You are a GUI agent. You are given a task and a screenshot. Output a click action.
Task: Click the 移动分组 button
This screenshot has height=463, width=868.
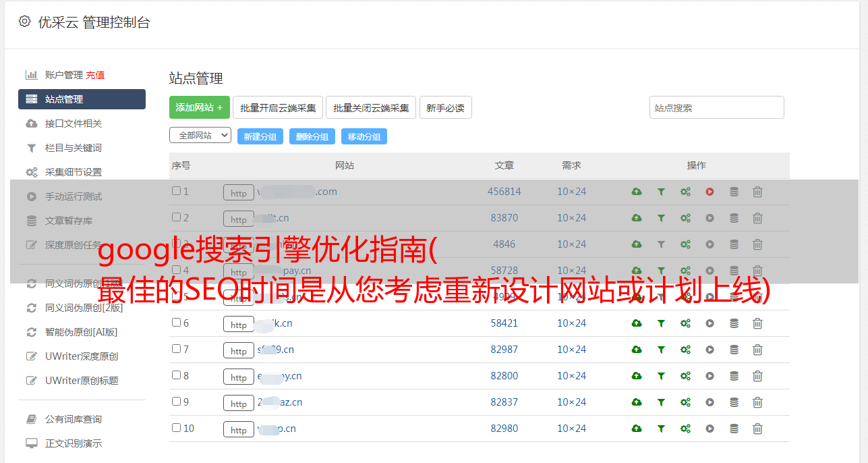click(x=364, y=136)
